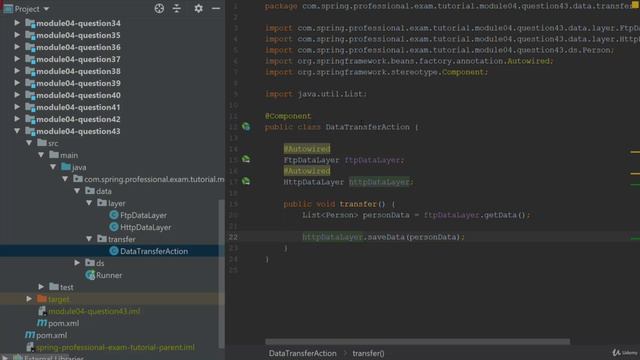Viewport: 640px width, 360px height.
Task: Open FtpDataLayer class file
Action: tap(143, 215)
